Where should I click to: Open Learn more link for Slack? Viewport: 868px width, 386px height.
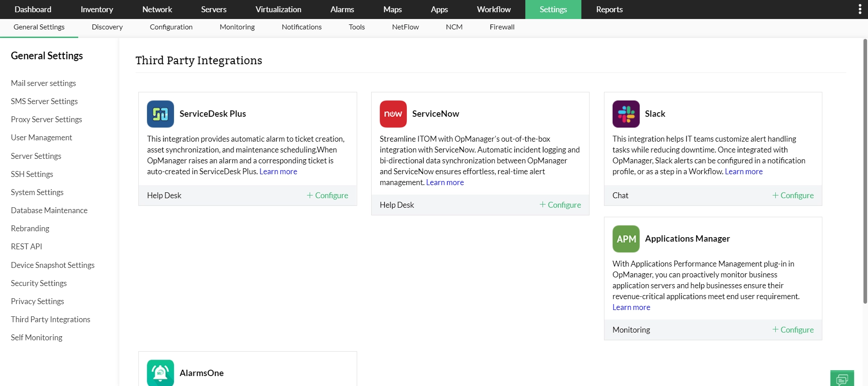click(744, 172)
